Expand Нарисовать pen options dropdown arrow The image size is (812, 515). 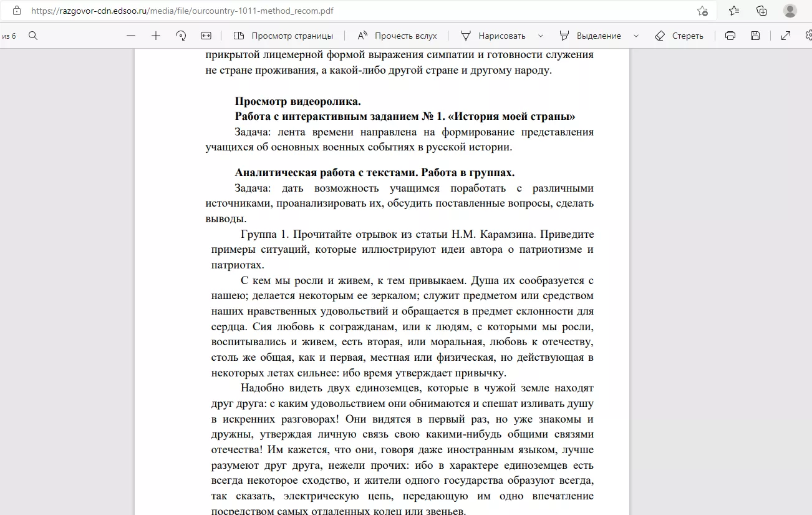pos(541,36)
